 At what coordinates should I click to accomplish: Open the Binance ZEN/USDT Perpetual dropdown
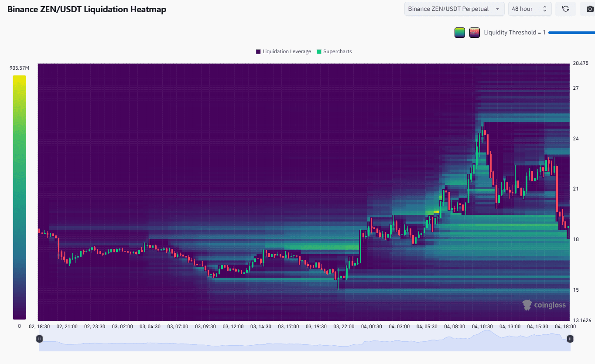[x=454, y=9]
